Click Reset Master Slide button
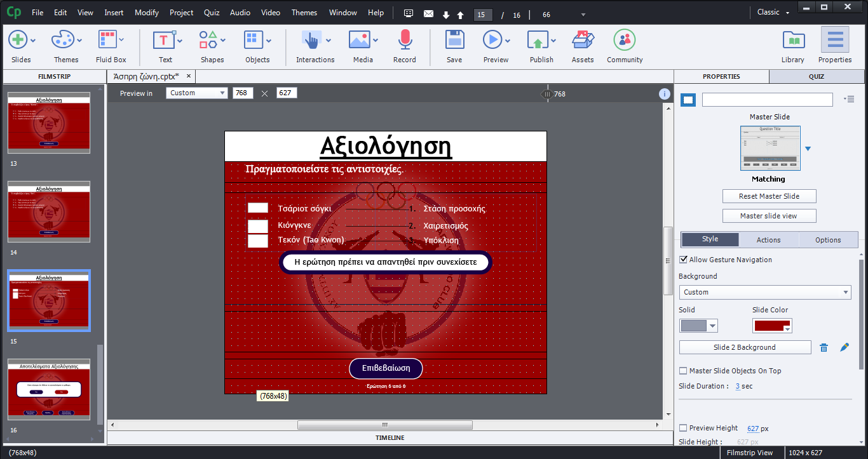The width and height of the screenshot is (868, 459). 769,196
